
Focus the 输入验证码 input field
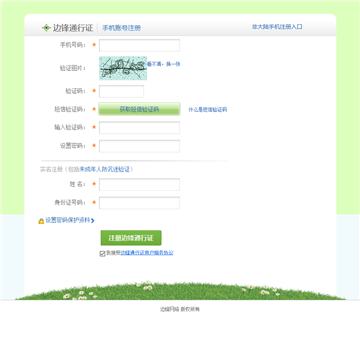pyautogui.click(x=139, y=127)
